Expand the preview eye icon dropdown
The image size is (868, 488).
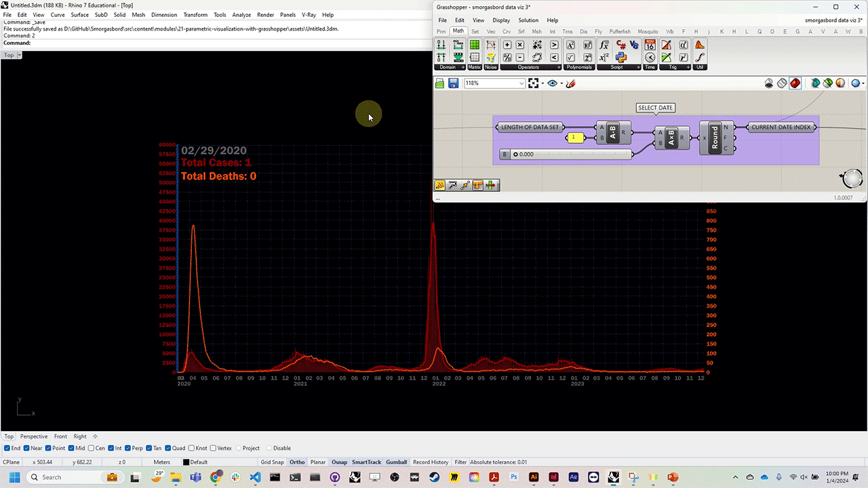point(561,83)
